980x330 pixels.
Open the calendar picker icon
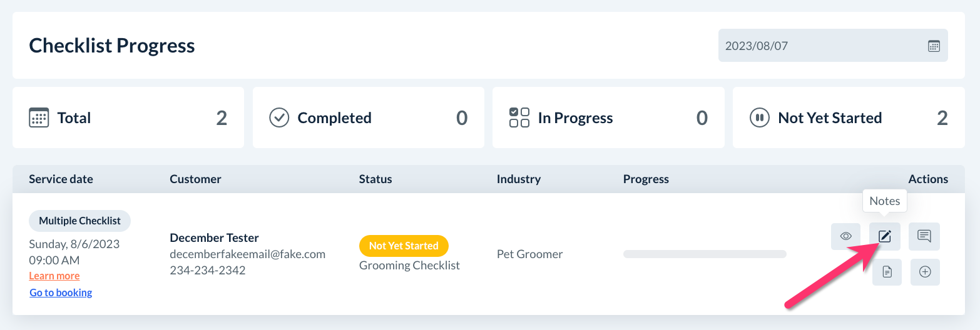pyautogui.click(x=934, y=46)
